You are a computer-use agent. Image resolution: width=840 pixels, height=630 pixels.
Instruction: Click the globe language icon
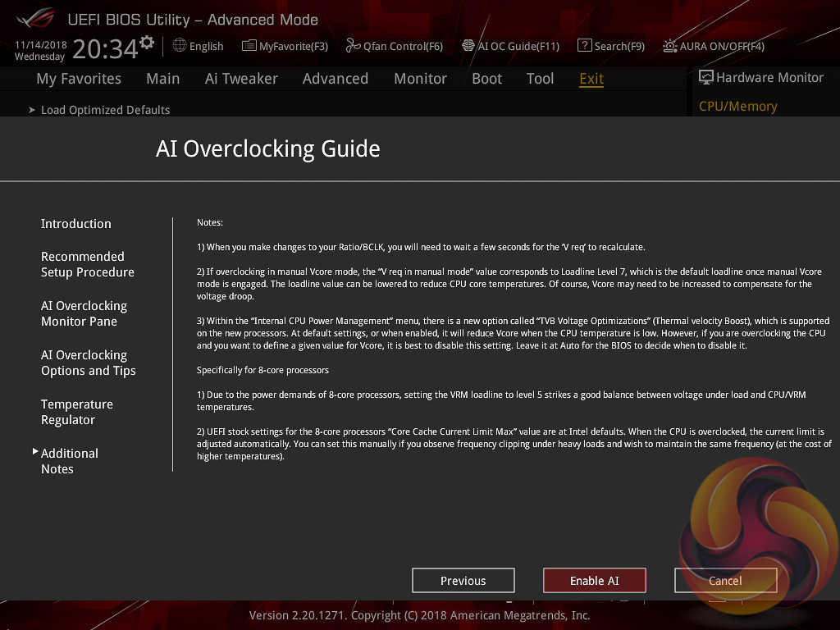point(180,46)
